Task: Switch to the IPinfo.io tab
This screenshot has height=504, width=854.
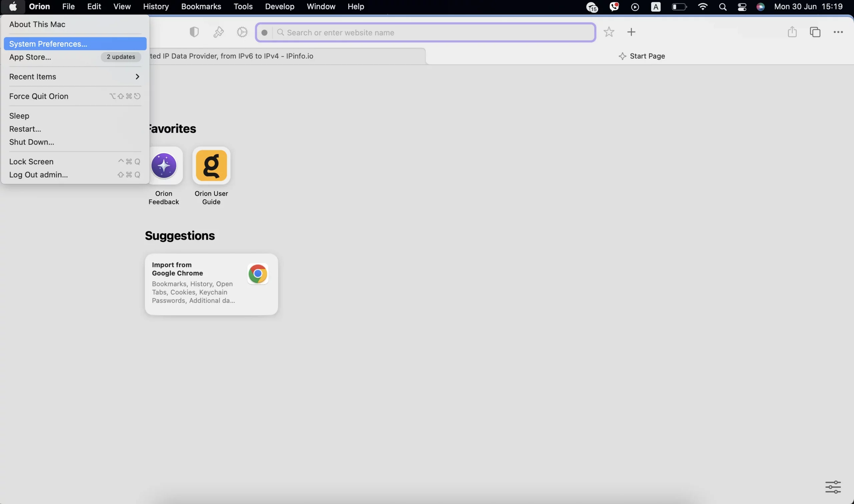Action: (287, 56)
